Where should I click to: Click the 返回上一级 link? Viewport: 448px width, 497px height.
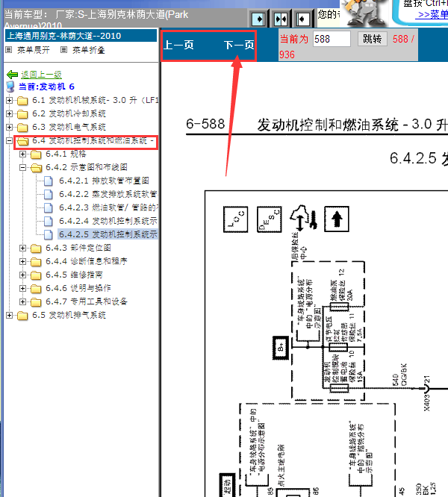pyautogui.click(x=41, y=75)
